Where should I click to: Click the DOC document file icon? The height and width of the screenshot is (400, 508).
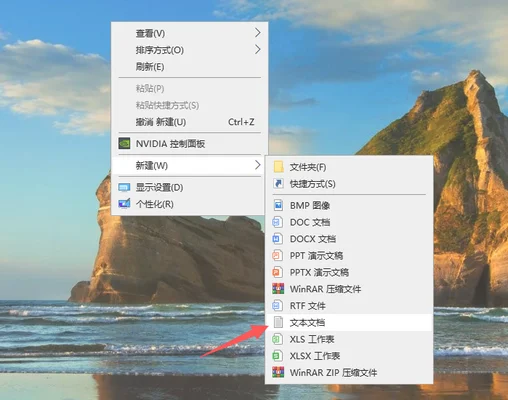coord(278,222)
